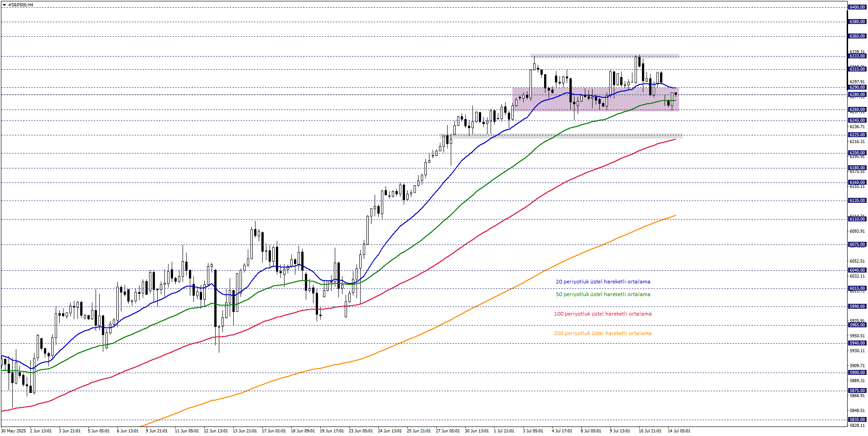Click the red 100 periyotluk legend text

[603, 314]
